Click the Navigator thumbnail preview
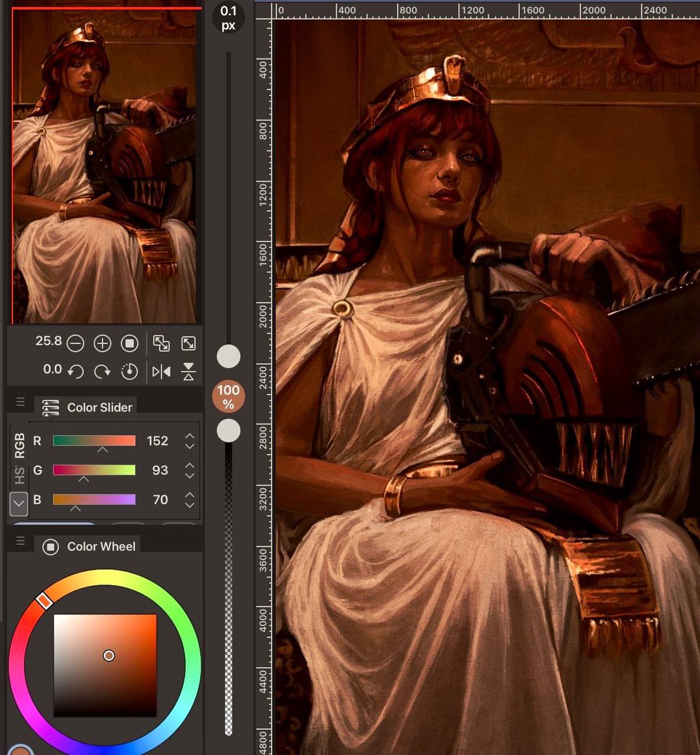 coord(104,165)
